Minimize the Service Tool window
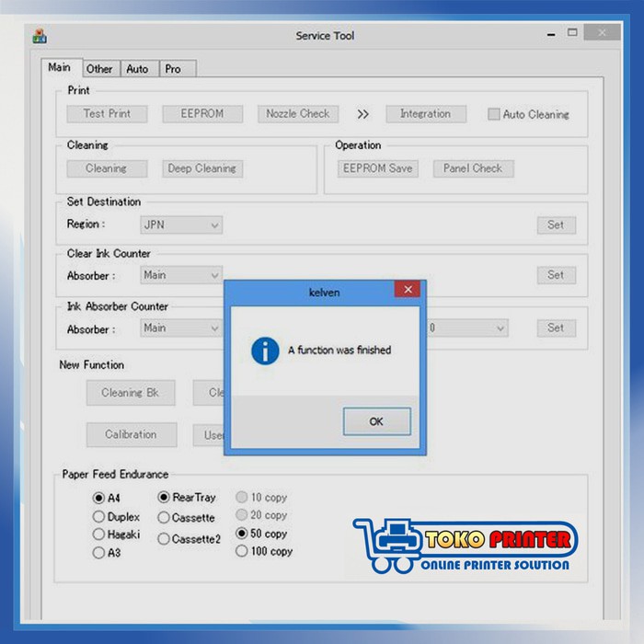 click(x=551, y=35)
